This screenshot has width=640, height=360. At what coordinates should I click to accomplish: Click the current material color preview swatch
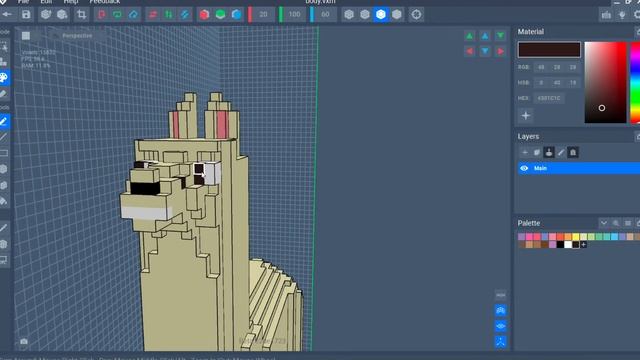[549, 50]
